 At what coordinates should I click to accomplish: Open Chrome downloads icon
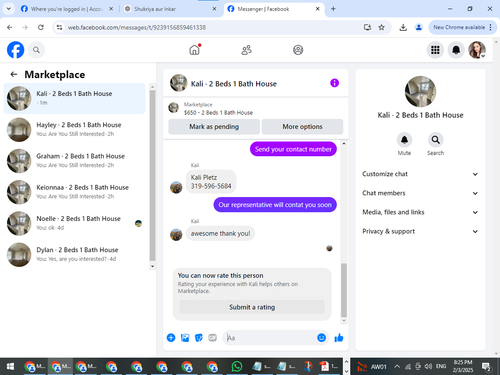tap(403, 27)
